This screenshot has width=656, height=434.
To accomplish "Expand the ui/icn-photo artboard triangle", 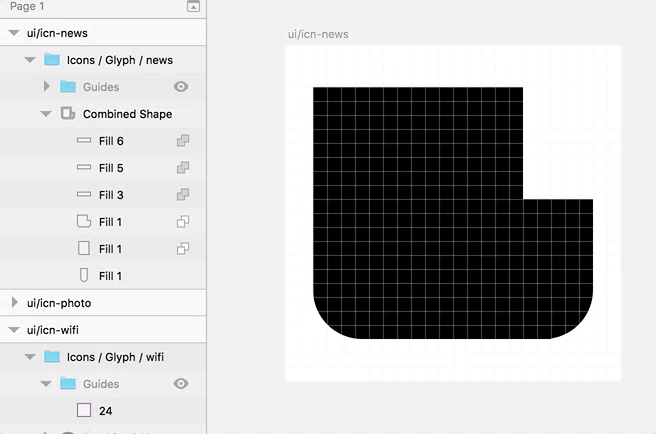I will click(15, 302).
